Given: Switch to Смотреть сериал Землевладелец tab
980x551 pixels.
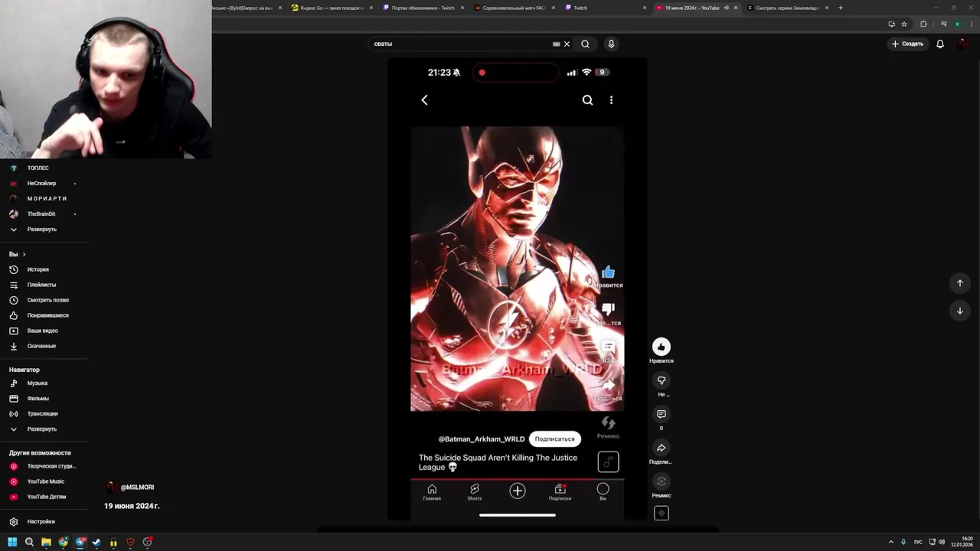Looking at the screenshot, I should click(787, 8).
